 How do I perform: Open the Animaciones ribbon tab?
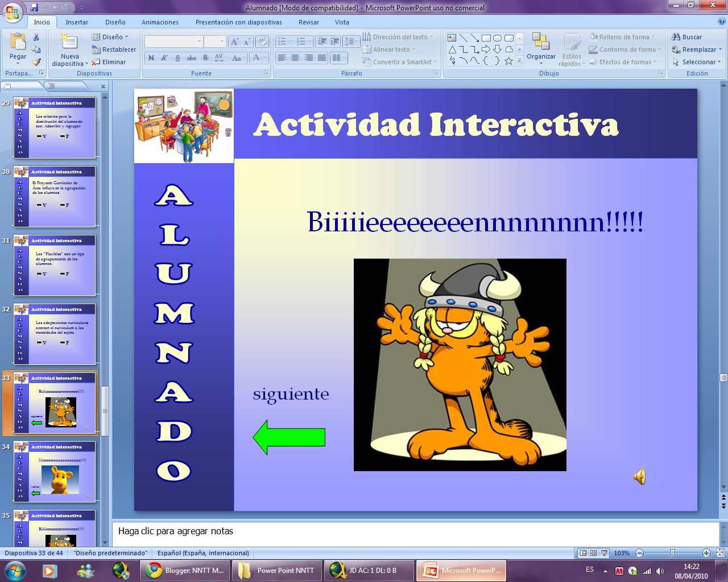point(160,22)
